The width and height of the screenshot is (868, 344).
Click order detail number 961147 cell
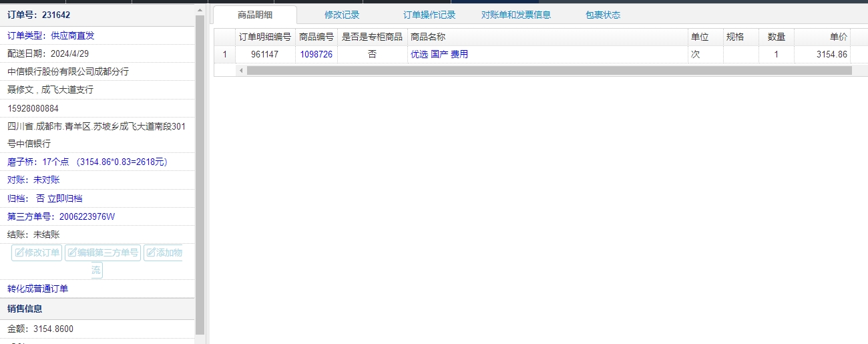pos(265,55)
